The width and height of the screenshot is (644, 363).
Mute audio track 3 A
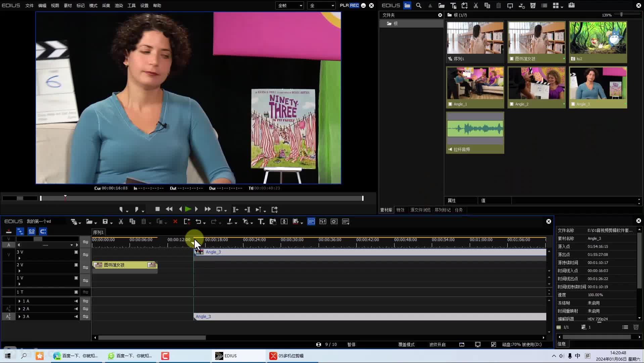[76, 317]
